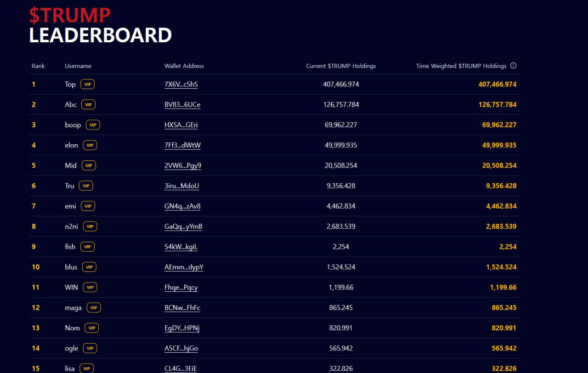Click the VIP badge beside Tru
Viewport: 588px width, 373px height.
86,186
